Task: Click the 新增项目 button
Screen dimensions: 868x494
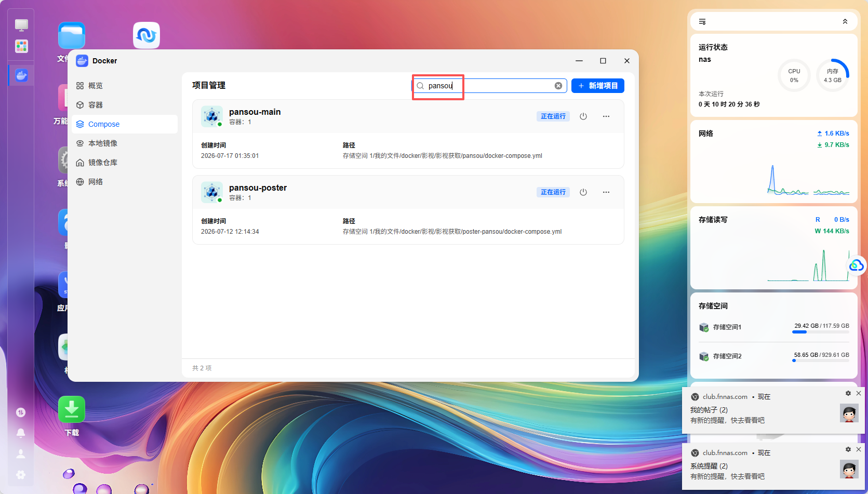Action: (x=598, y=86)
